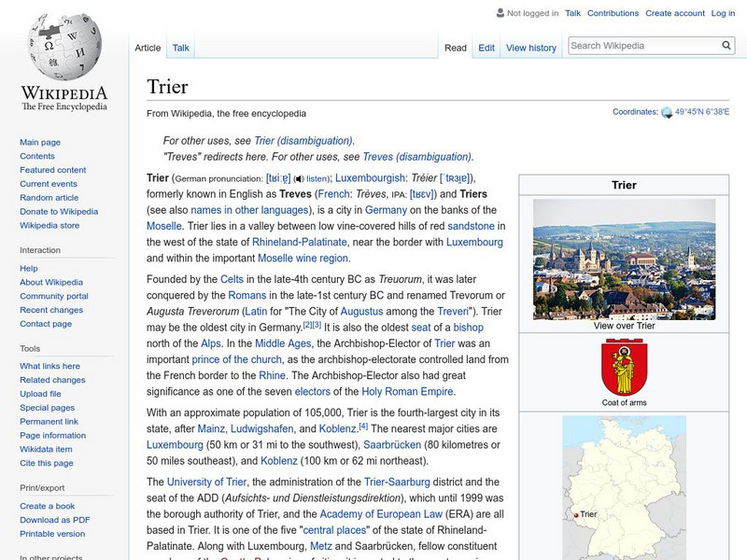Screen dimensions: 747x560
Task: Switch to the Talk tab
Action: click(180, 48)
